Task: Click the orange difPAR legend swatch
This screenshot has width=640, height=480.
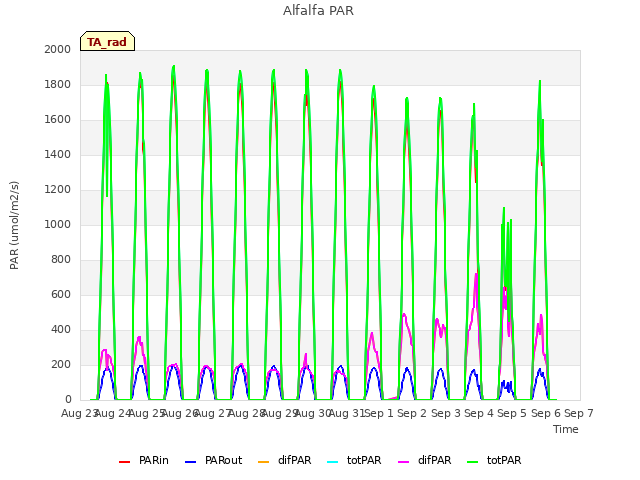Action: [264, 462]
